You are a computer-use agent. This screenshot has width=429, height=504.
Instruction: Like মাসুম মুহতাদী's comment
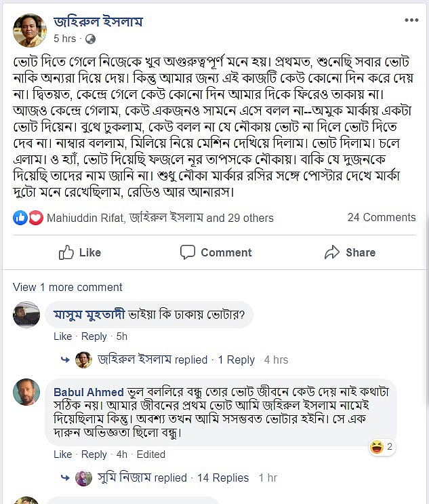[x=62, y=336]
